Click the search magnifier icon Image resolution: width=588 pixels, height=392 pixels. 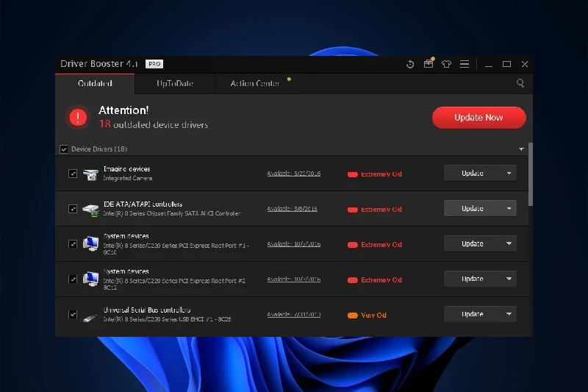pos(520,83)
